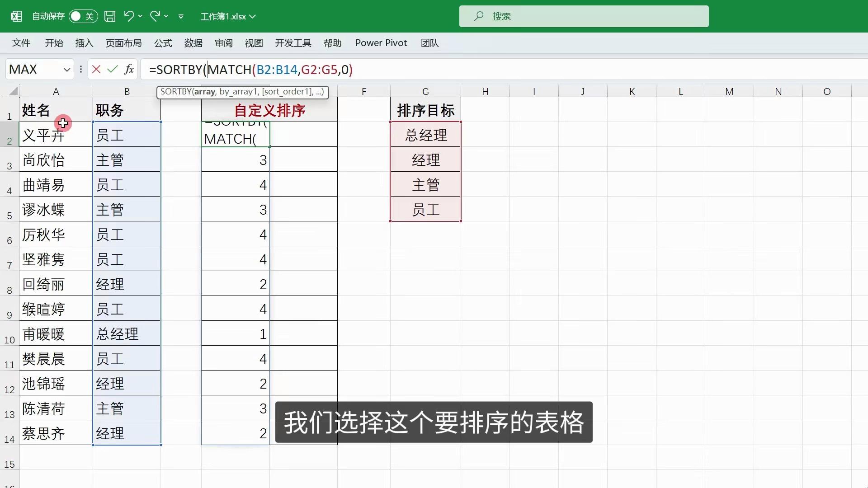The height and width of the screenshot is (488, 868).
Task: Click cell containing 厉秋华
Action: (56, 234)
